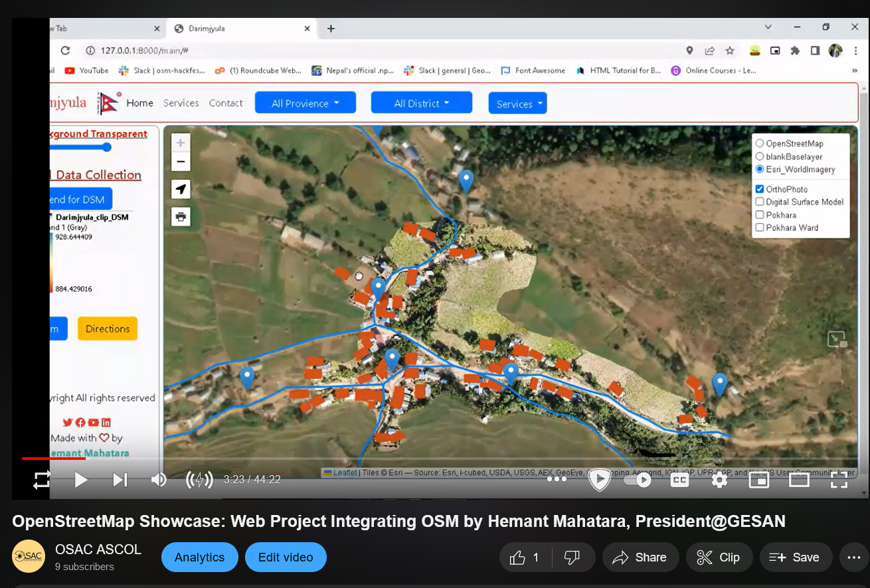
Task: Click the locate me arrow icon on map
Action: [x=180, y=190]
